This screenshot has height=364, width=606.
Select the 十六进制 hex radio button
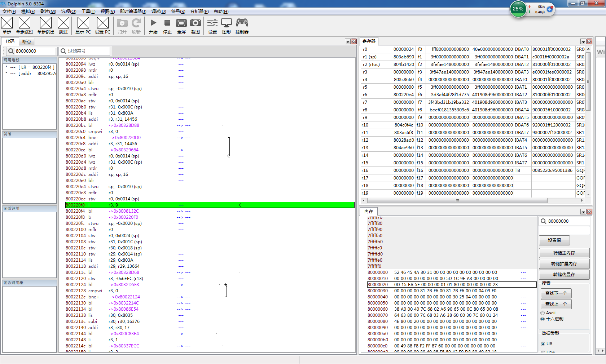pos(543,319)
